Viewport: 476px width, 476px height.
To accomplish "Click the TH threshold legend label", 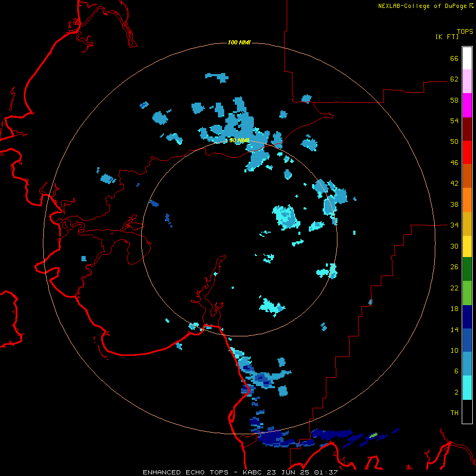I will tap(454, 413).
